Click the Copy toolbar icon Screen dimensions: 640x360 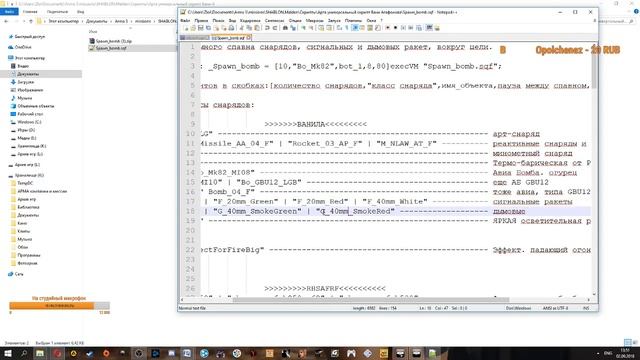tap(249, 28)
